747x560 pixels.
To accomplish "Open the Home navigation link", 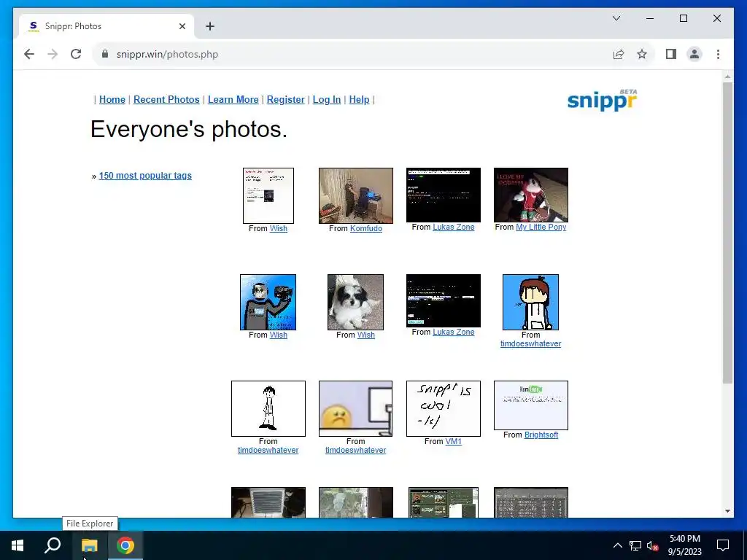I will tap(112, 99).
